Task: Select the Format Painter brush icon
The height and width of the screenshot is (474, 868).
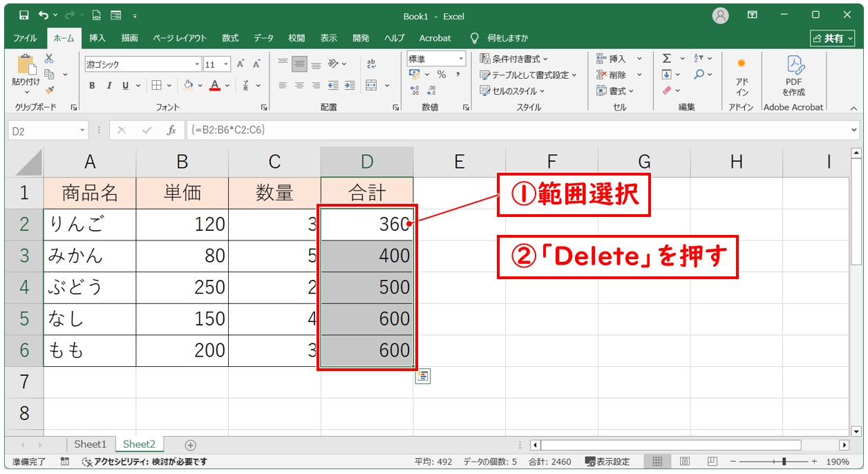Action: [49, 90]
